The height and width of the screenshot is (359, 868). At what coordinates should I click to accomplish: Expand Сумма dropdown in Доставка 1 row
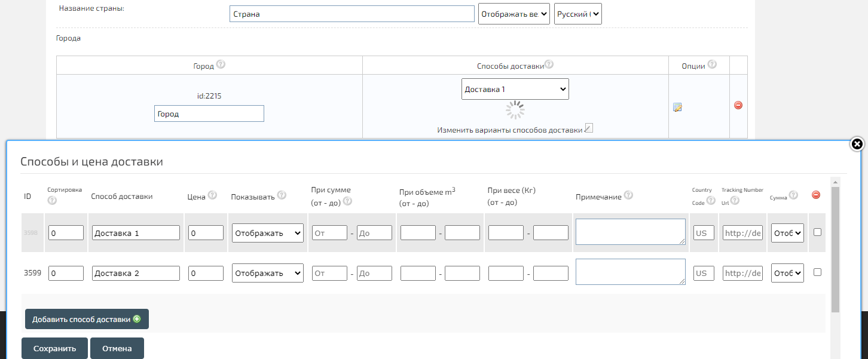787,233
